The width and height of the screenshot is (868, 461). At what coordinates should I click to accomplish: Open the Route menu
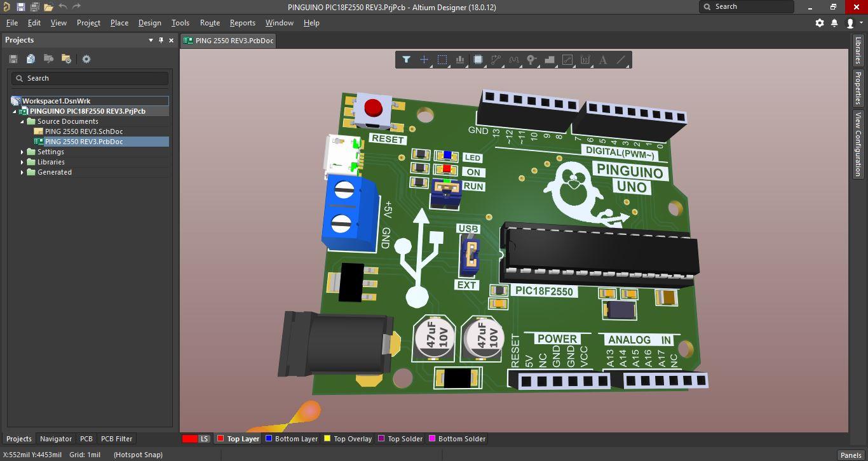210,23
